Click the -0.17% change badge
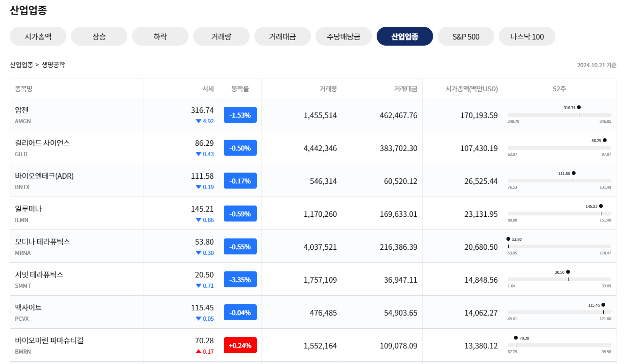624x364 pixels. coord(240,181)
